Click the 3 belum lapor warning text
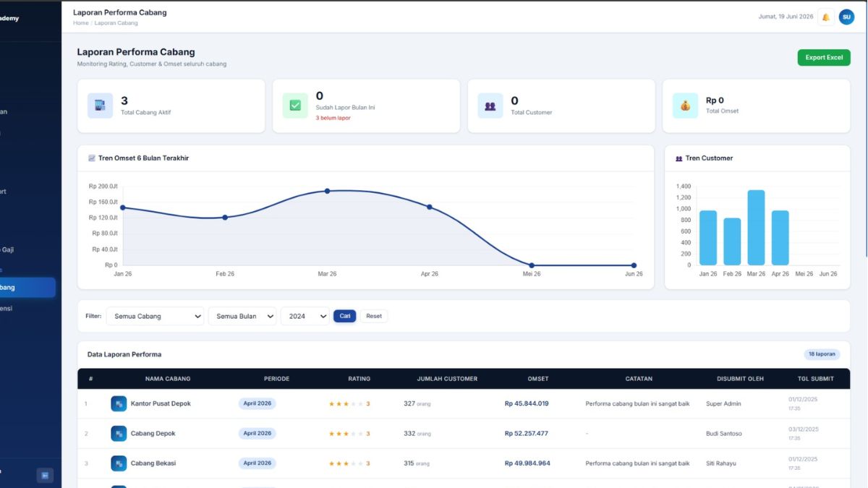The height and width of the screenshot is (488, 868). point(333,118)
